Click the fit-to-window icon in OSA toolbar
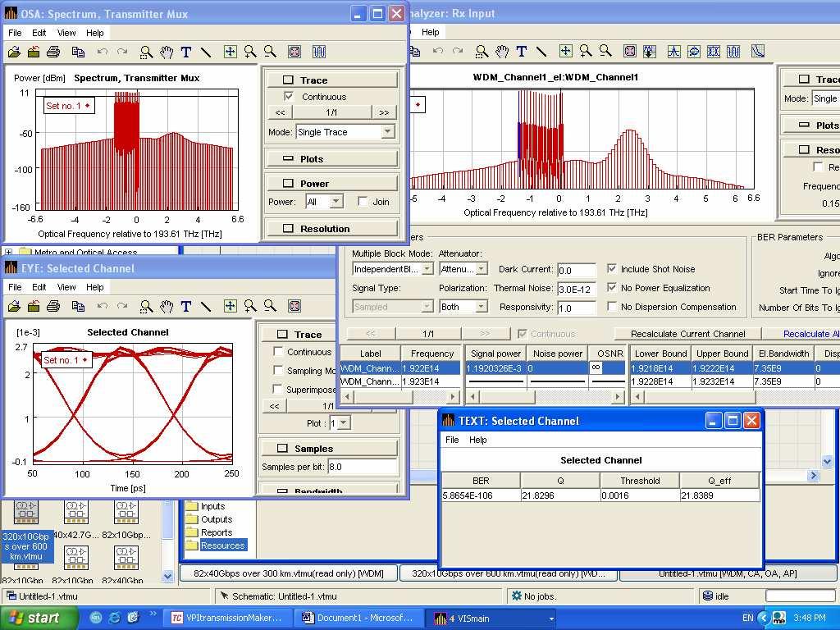840x630 pixels. pos(294,52)
